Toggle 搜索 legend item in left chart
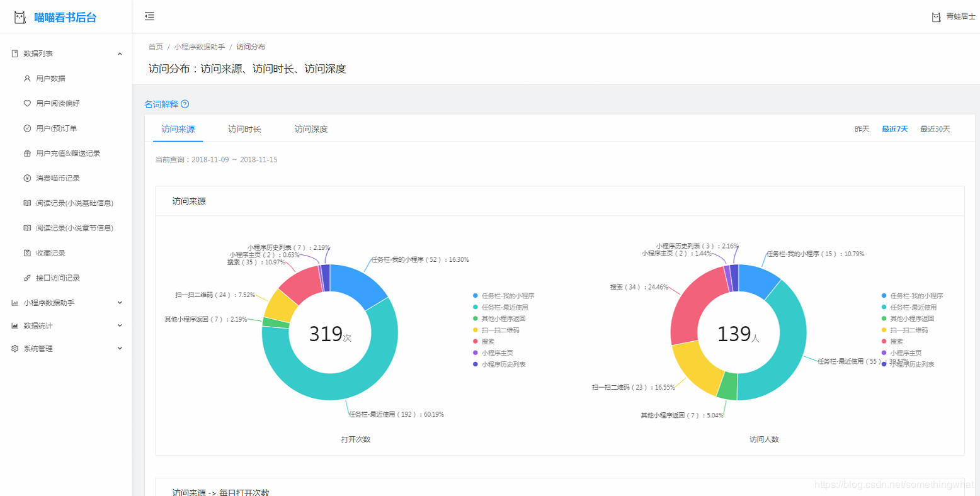Viewport: 980px width, 496px height. (487, 341)
